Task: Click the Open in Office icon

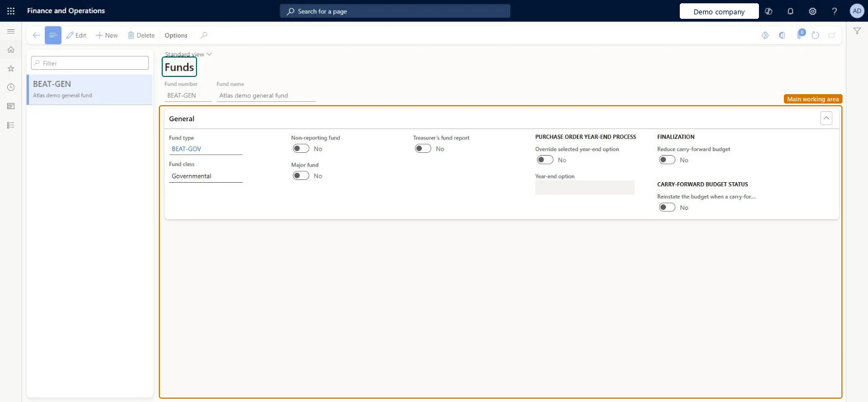Action: [x=782, y=35]
